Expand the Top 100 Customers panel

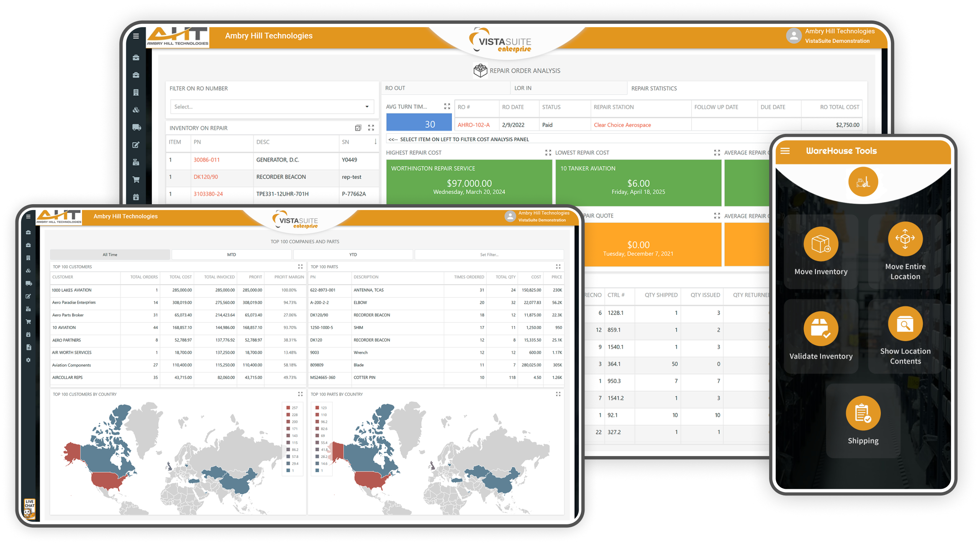pyautogui.click(x=300, y=267)
